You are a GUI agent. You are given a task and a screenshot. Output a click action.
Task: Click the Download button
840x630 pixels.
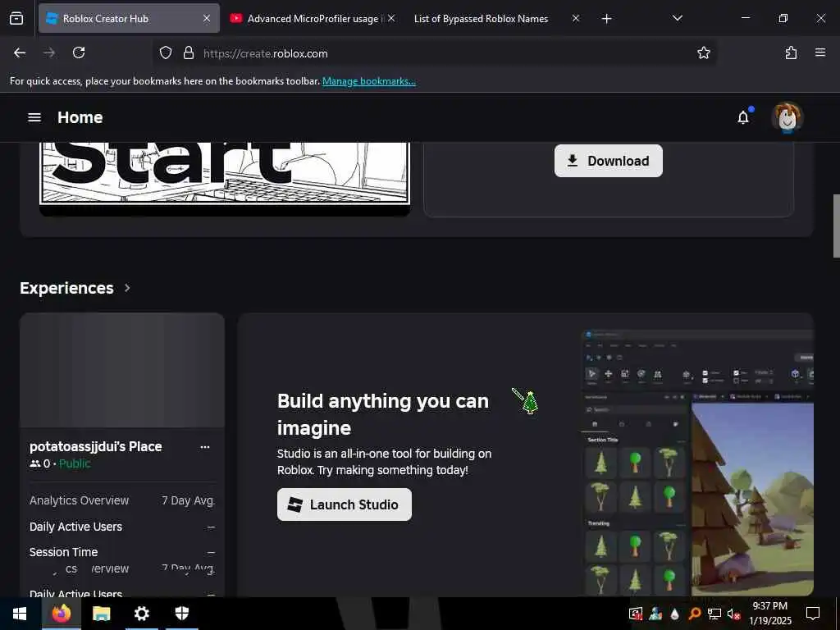(608, 161)
